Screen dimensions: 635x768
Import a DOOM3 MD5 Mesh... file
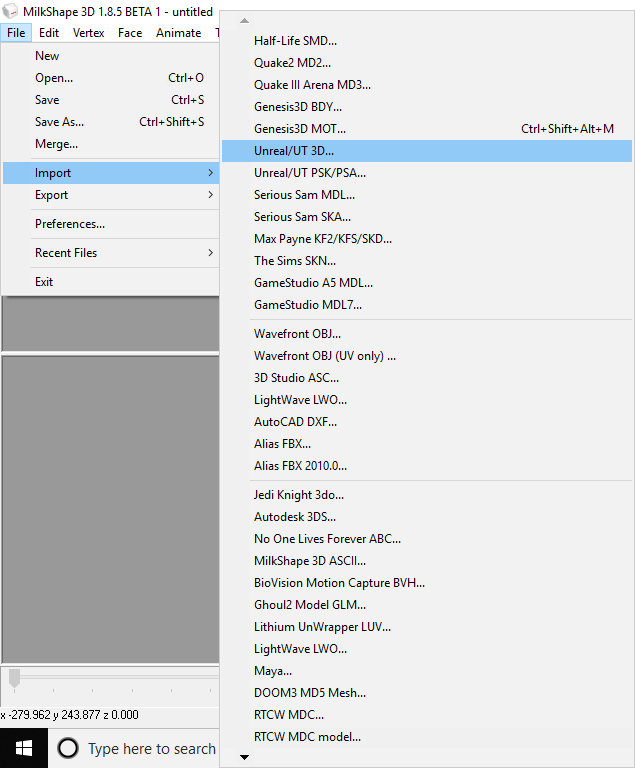click(427, 693)
